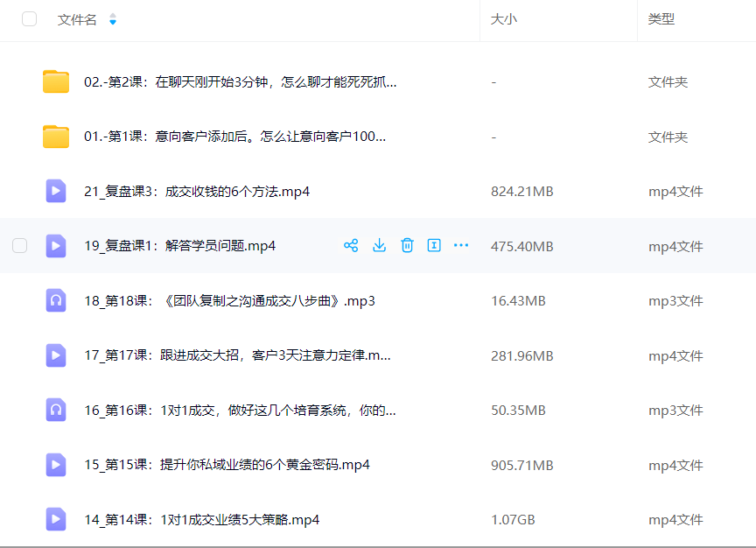Click size value 1.07GB
Viewport: 756px width, 548px height.
point(513,520)
